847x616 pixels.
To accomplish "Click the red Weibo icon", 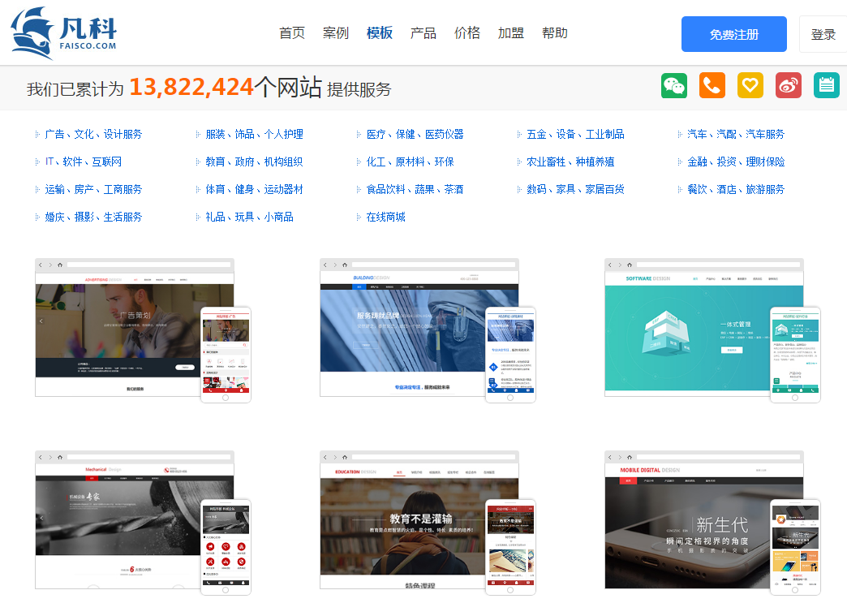I will (x=788, y=85).
